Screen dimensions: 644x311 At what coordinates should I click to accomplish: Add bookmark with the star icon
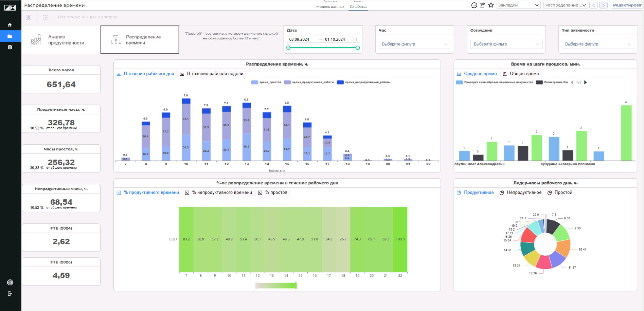(x=491, y=5)
